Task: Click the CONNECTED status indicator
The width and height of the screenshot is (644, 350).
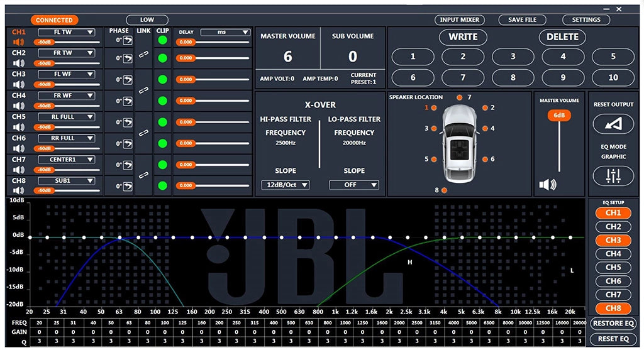Action: click(54, 20)
